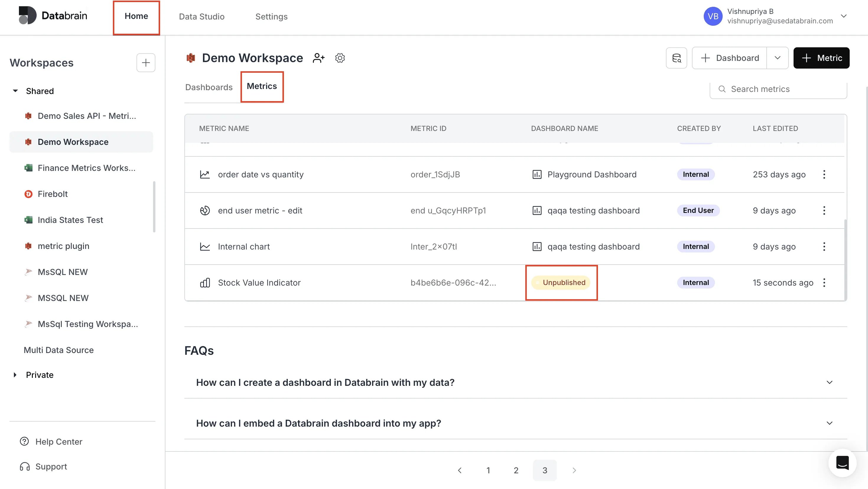
Task: Select Demo Workspace in sidebar
Action: tap(81, 142)
